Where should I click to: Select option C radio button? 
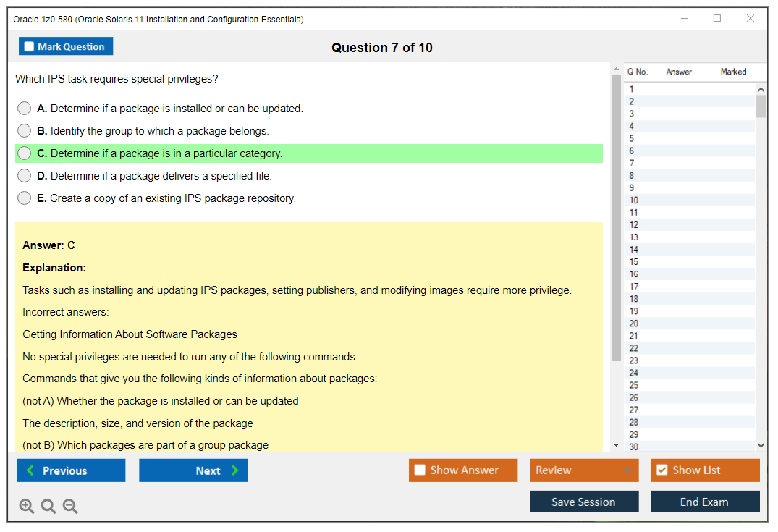(x=25, y=153)
